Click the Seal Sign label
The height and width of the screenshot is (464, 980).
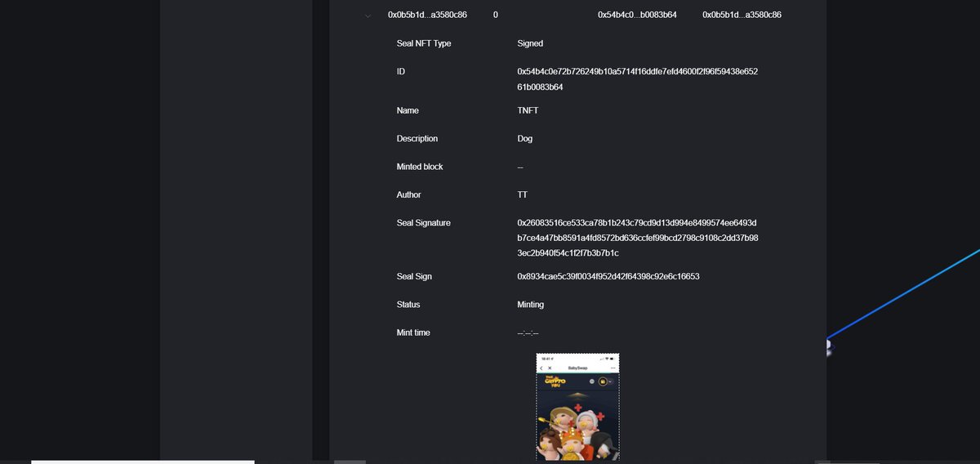tap(414, 277)
